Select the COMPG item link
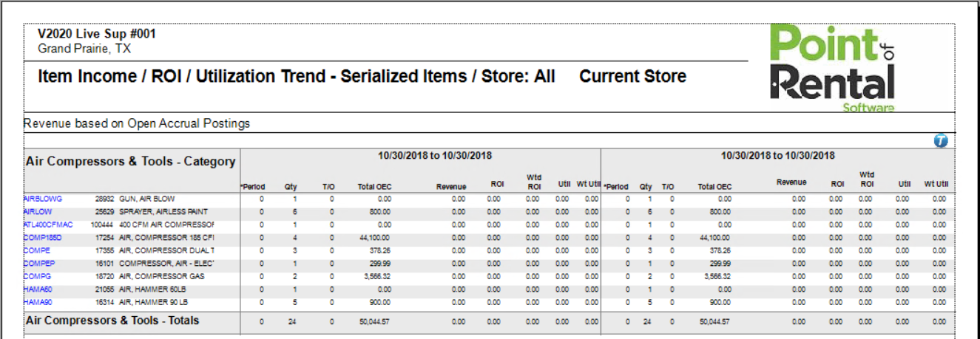 tap(38, 276)
